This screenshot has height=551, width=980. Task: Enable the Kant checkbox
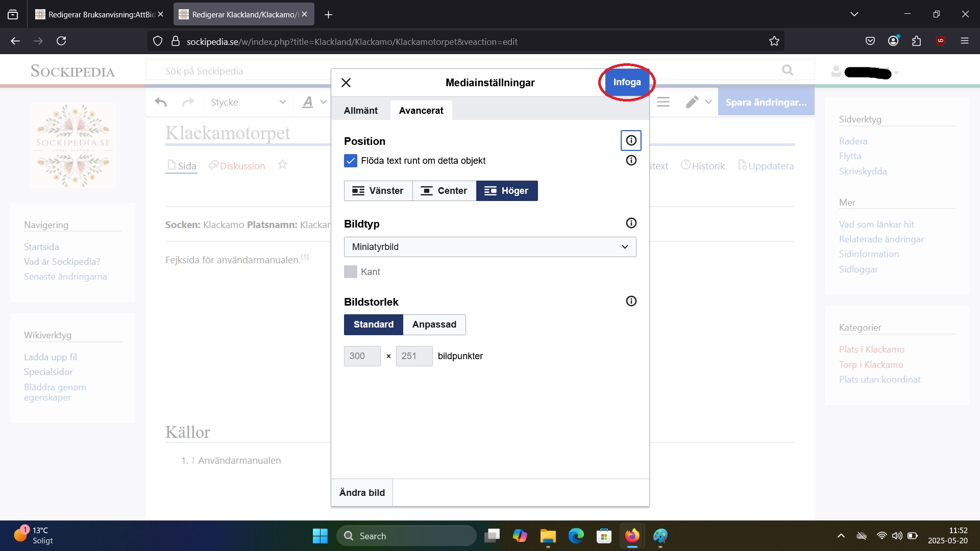click(351, 272)
